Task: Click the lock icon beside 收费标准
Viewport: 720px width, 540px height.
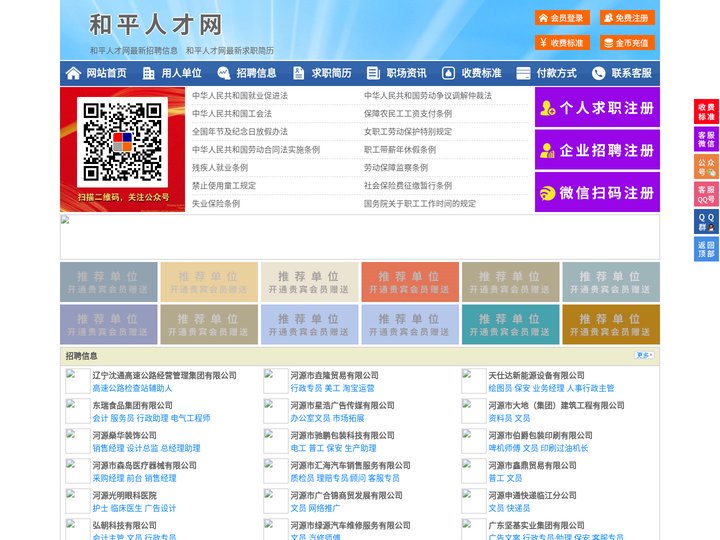Action: [x=448, y=73]
